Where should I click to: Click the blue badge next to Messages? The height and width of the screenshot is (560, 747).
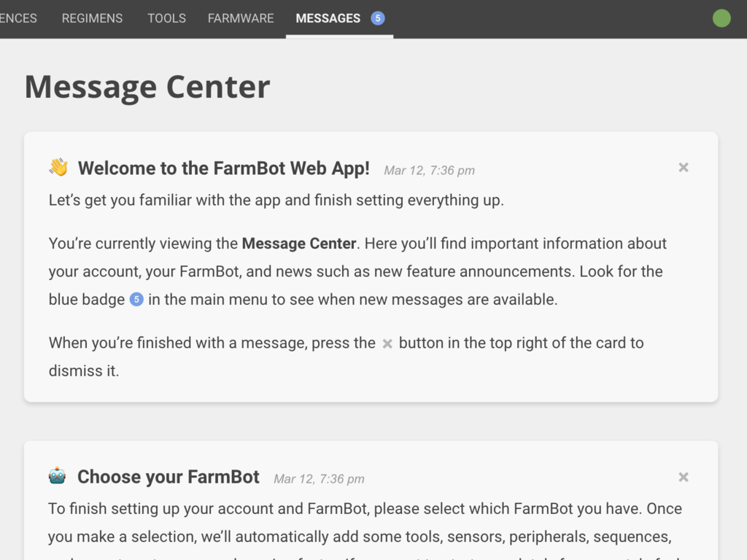click(378, 18)
